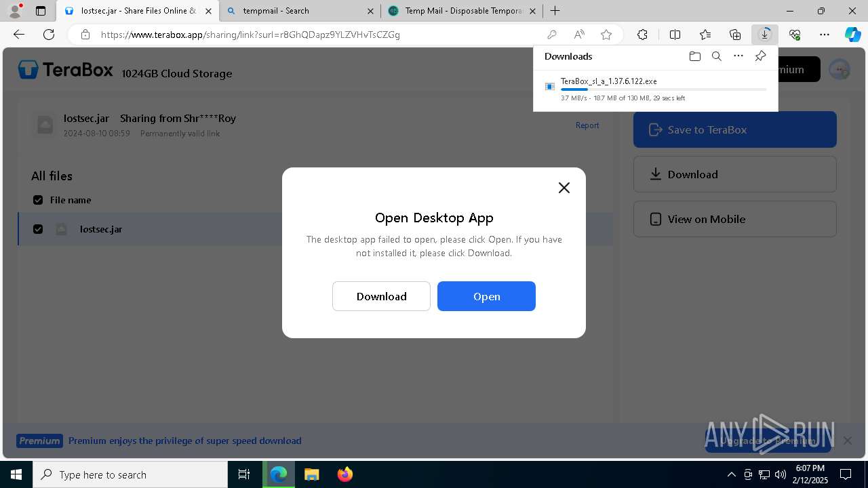The height and width of the screenshot is (488, 868).
Task: Click View on Mobile button
Action: tap(734, 219)
